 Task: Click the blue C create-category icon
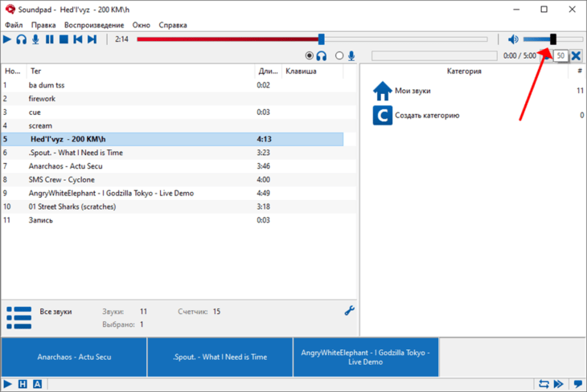point(382,115)
